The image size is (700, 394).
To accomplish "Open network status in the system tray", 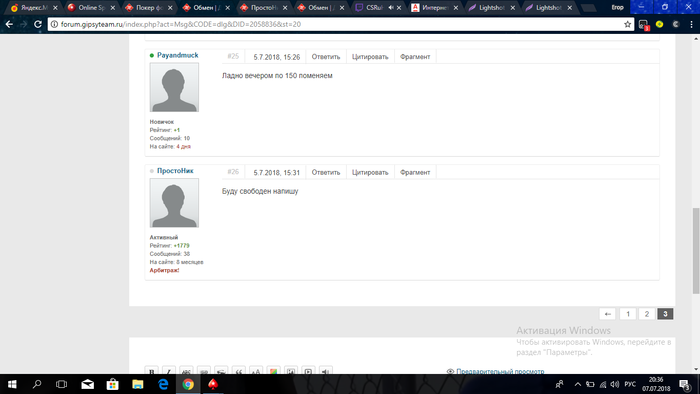I will 603,384.
